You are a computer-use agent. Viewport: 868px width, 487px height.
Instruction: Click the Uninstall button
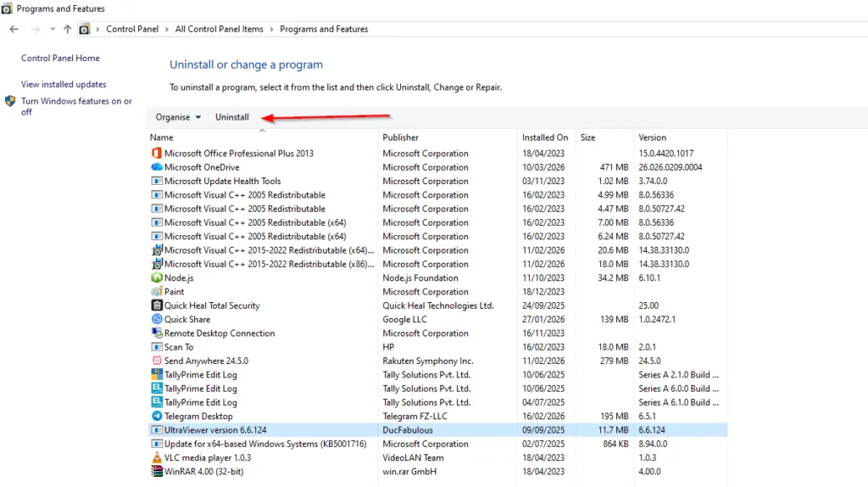tap(231, 117)
